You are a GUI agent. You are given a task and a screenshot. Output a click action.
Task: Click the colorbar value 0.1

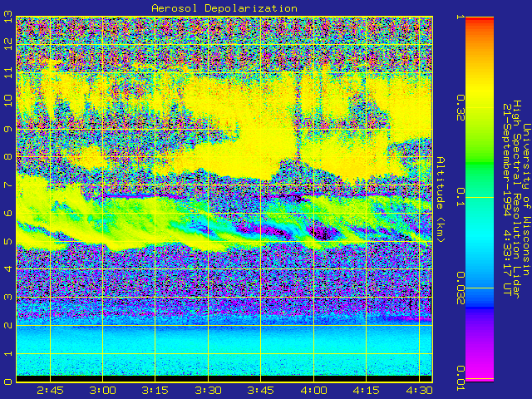(460, 197)
